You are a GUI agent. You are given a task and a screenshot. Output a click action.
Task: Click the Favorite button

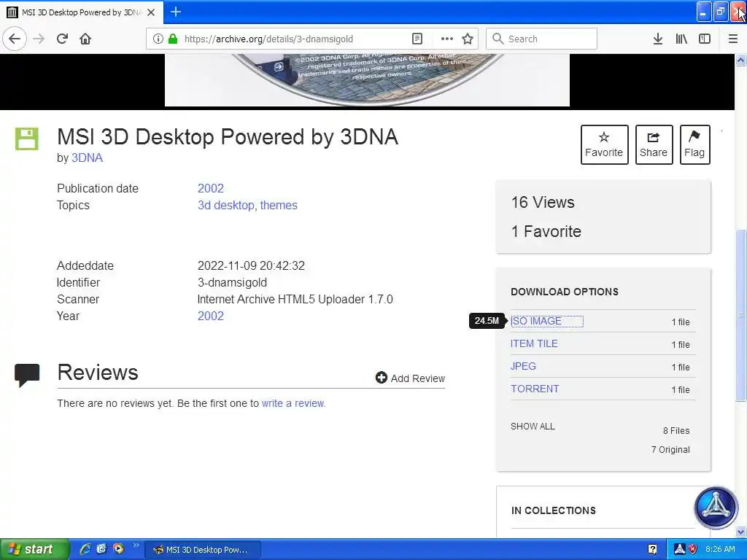[604, 145]
